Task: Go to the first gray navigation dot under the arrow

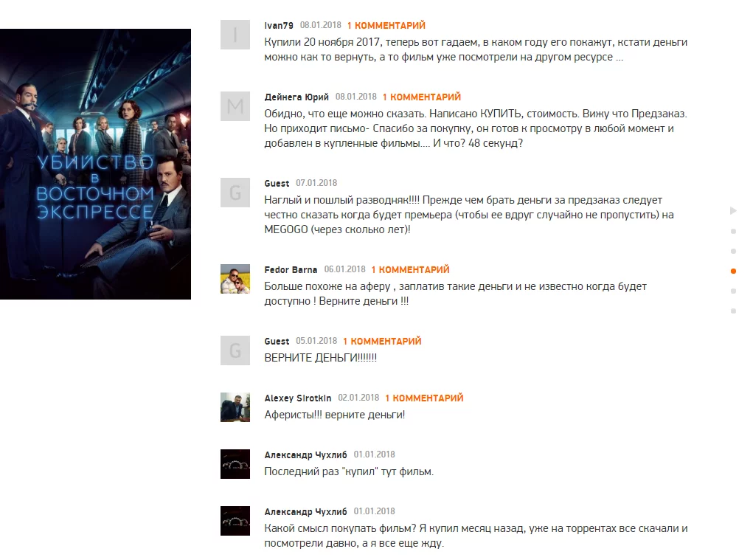Action: pos(733,232)
